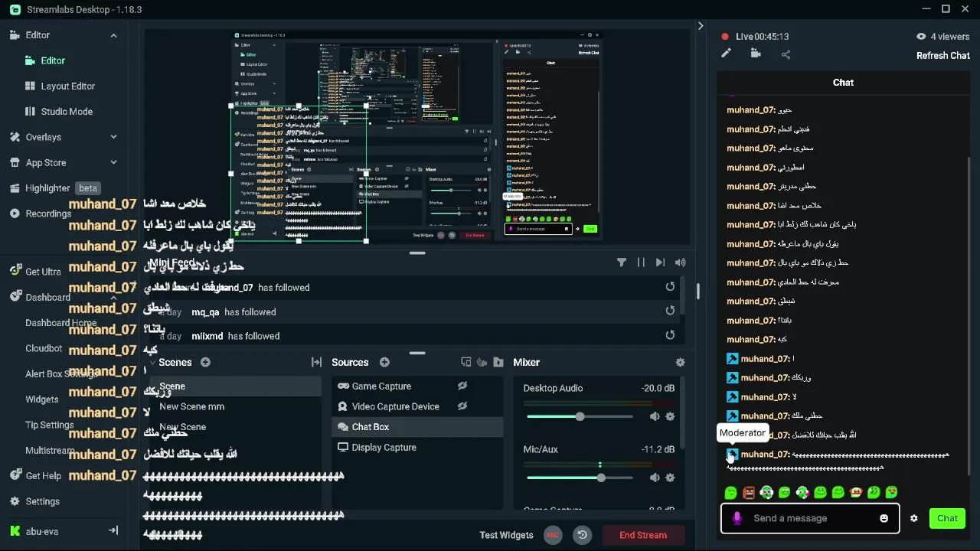Mute the Mic/Aux channel

[655, 478]
